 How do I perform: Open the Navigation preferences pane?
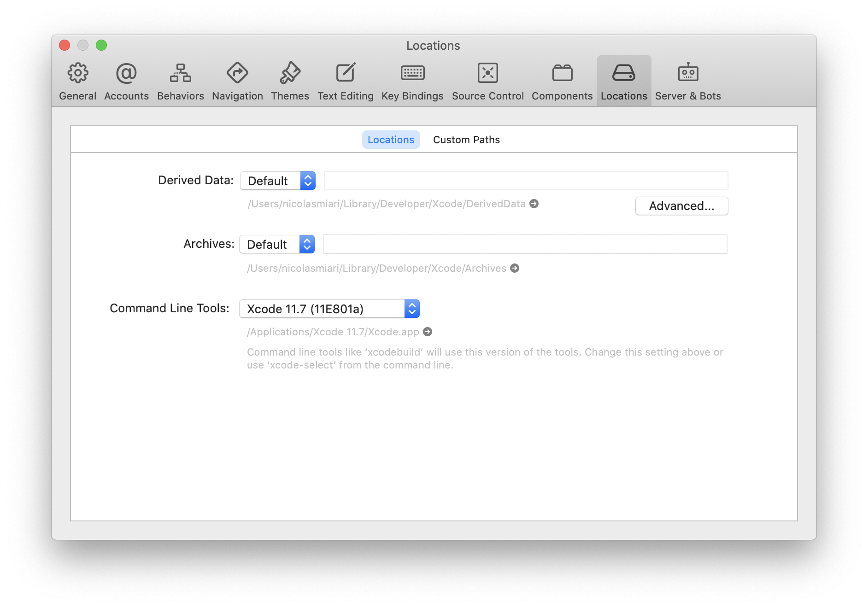click(237, 82)
